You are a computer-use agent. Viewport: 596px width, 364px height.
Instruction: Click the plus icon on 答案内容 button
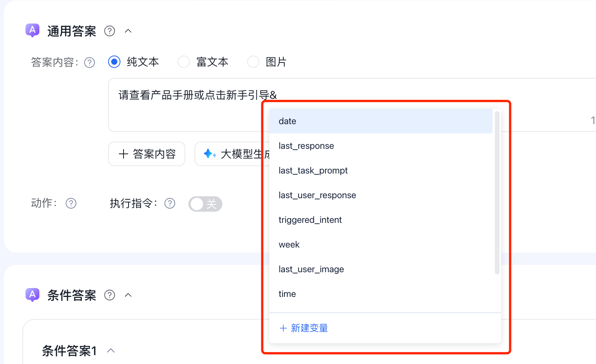click(123, 153)
